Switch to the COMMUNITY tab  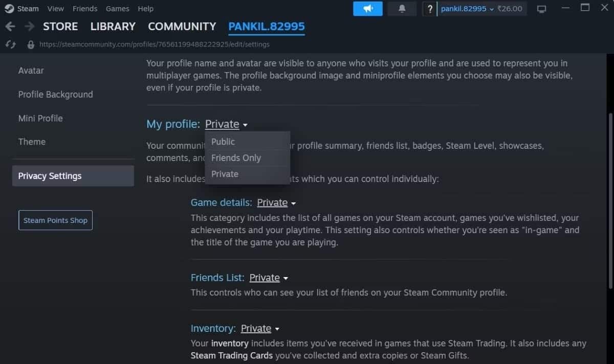(182, 26)
